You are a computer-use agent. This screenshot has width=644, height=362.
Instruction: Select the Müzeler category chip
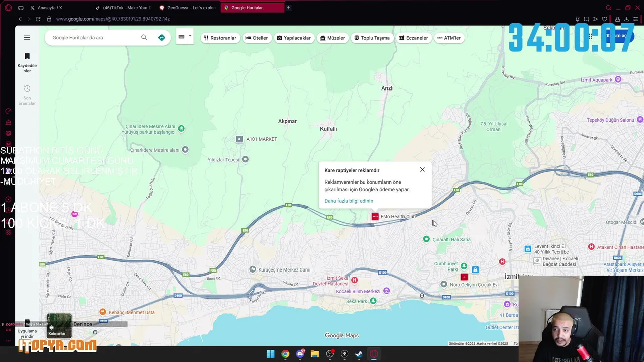pos(333,38)
